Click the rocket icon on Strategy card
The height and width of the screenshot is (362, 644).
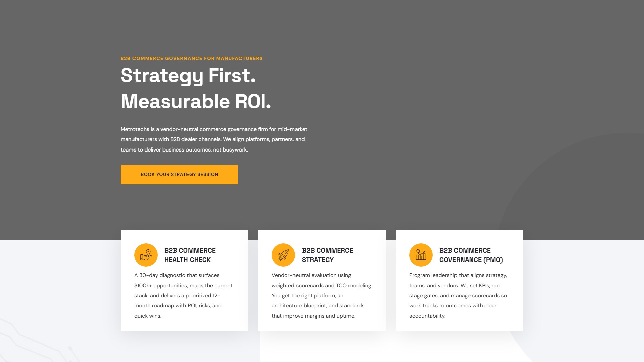(x=283, y=255)
